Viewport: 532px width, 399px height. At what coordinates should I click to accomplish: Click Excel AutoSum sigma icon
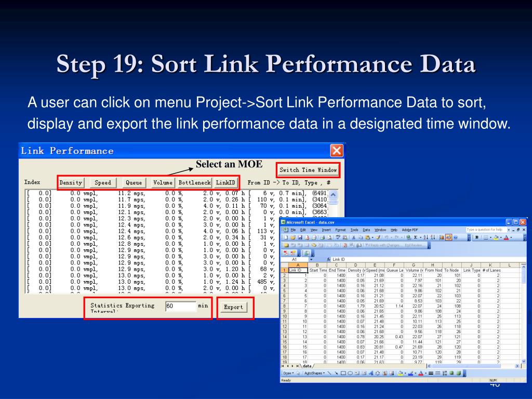(416, 237)
